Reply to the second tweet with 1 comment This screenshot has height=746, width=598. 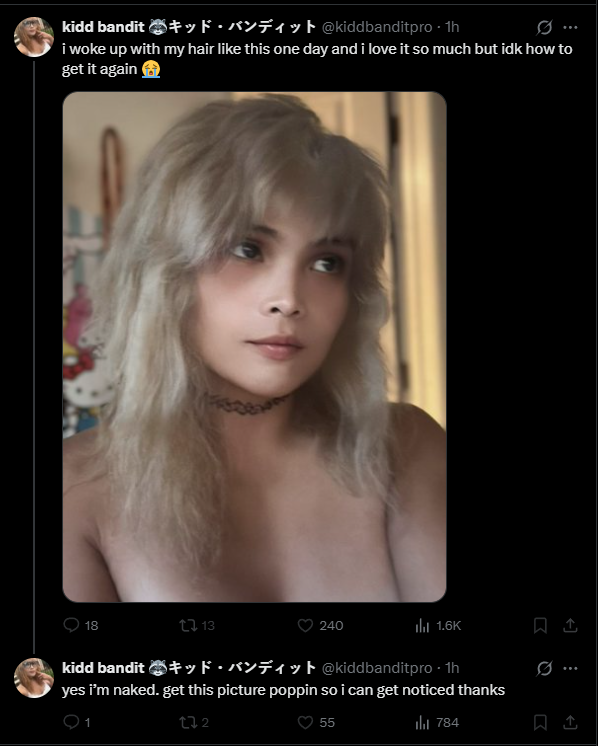pyautogui.click(x=76, y=722)
